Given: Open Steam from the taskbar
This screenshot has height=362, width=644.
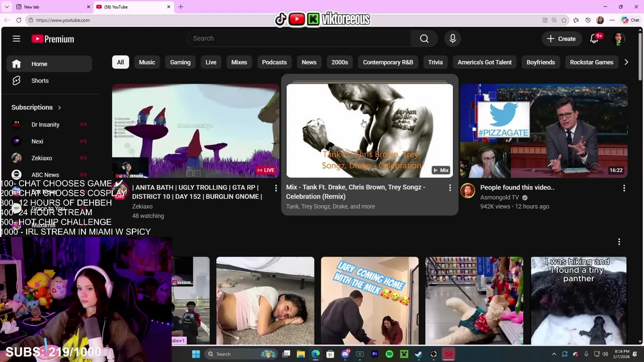Looking at the screenshot, I should [419, 354].
